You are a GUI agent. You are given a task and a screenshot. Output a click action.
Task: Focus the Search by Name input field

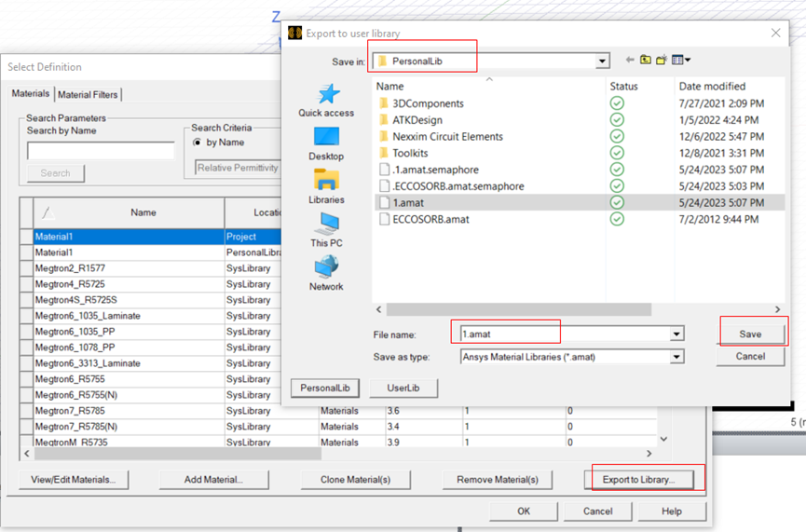point(101,151)
